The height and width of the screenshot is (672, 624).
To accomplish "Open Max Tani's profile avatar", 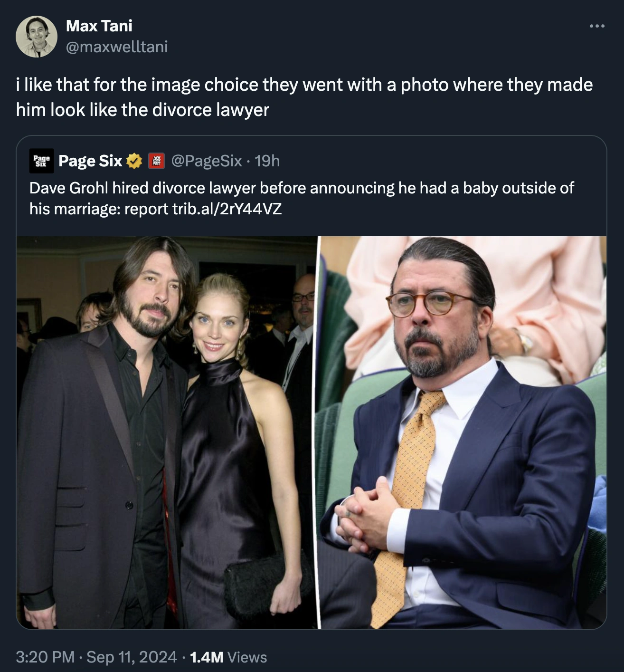I will point(37,37).
